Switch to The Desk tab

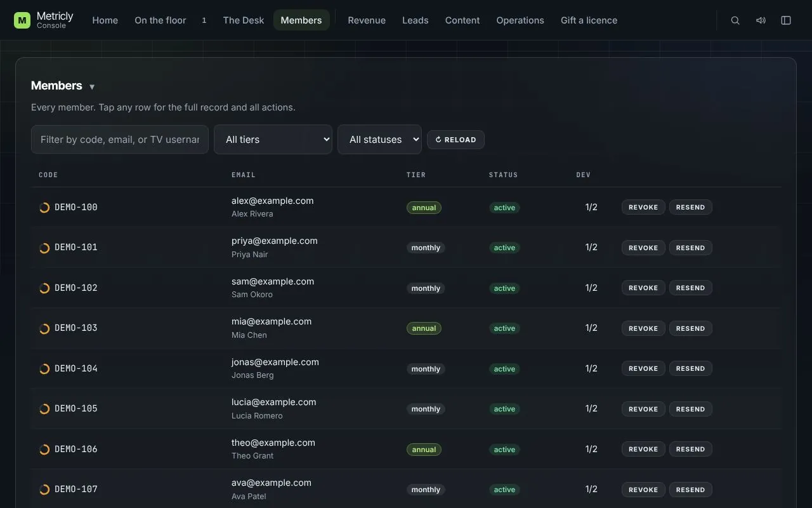point(244,20)
